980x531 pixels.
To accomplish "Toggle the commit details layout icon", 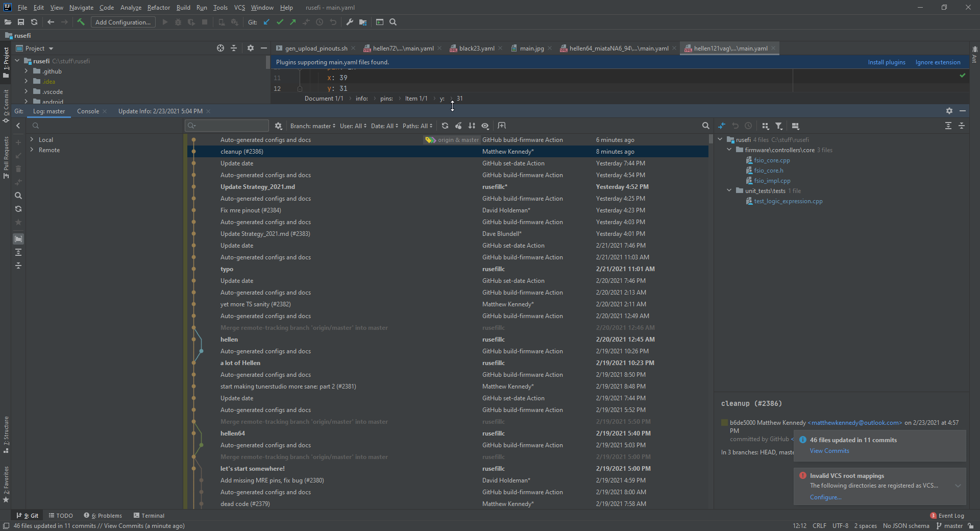I will 795,126.
